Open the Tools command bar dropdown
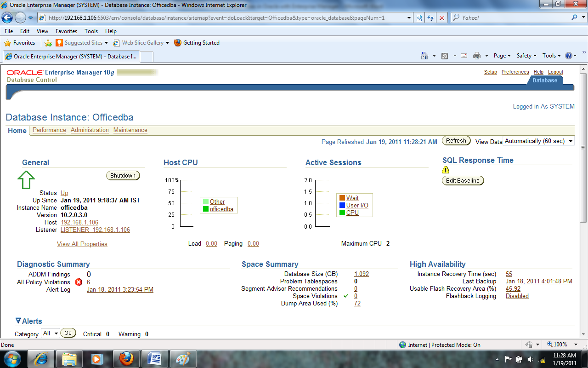 point(552,56)
